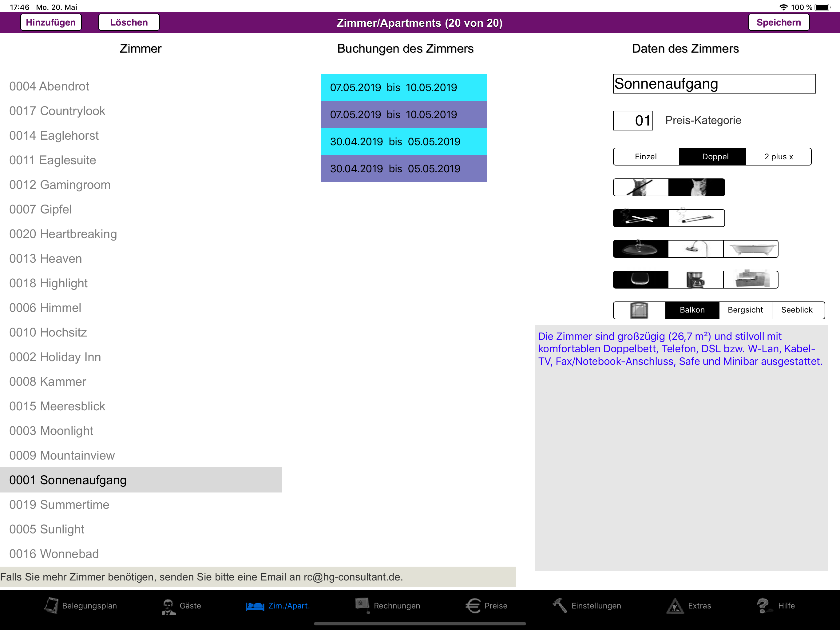Edit the Preis-Kategorie number field
Viewport: 840px width, 630px height.
633,121
